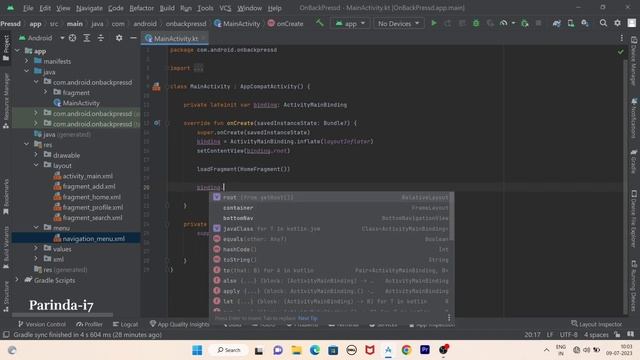Open the VCS menu

pyautogui.click(x=225, y=8)
